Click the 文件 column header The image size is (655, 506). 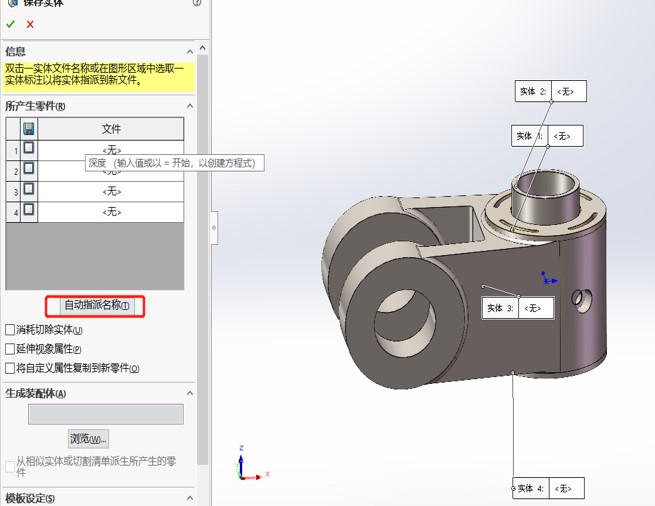(111, 129)
